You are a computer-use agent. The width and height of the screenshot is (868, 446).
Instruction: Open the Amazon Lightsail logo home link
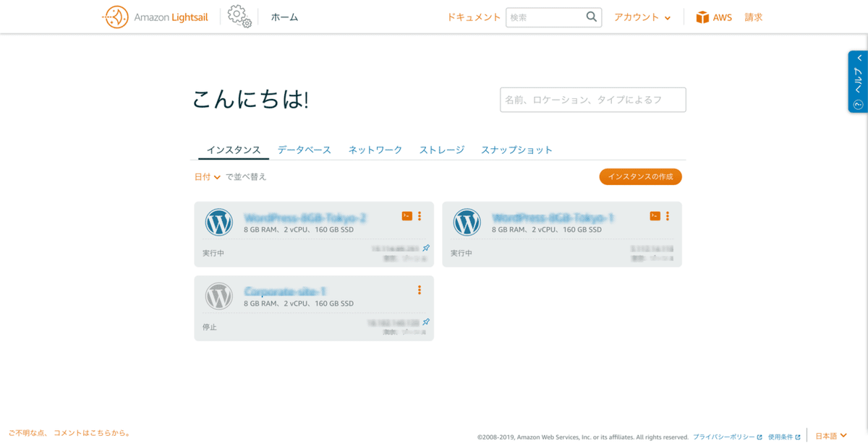pos(156,17)
